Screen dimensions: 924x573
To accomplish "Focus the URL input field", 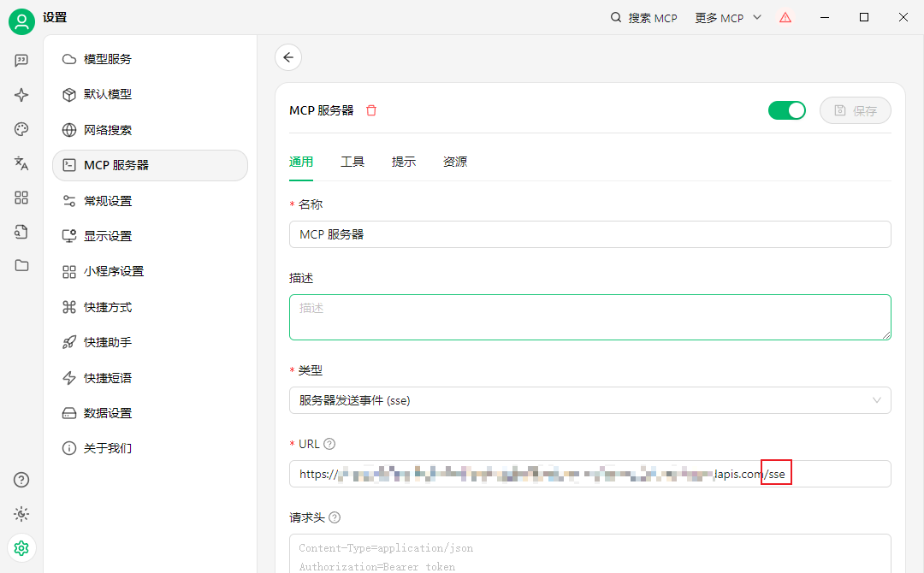I will [x=589, y=474].
